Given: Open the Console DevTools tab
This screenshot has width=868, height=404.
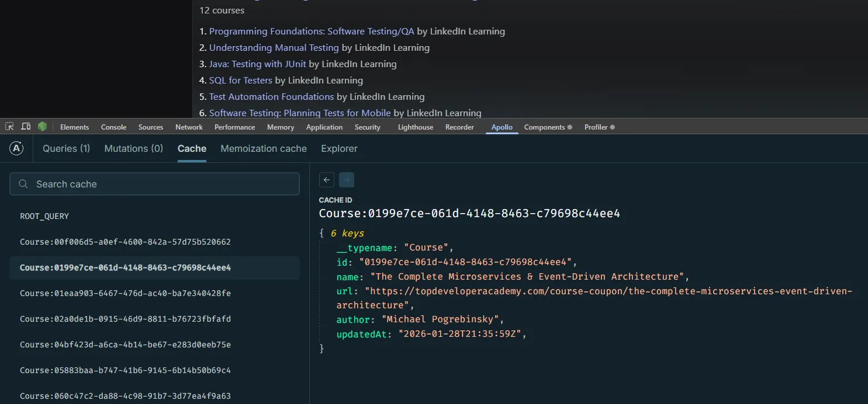Looking at the screenshot, I should tap(113, 127).
